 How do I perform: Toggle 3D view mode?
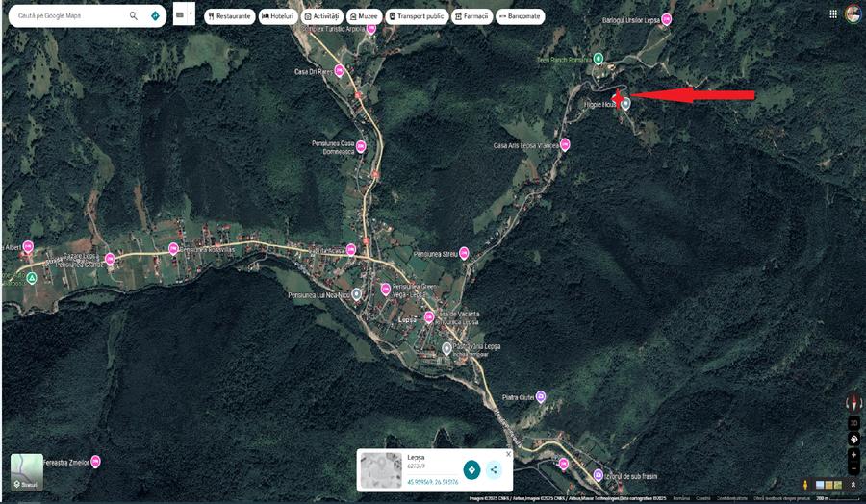tap(853, 423)
